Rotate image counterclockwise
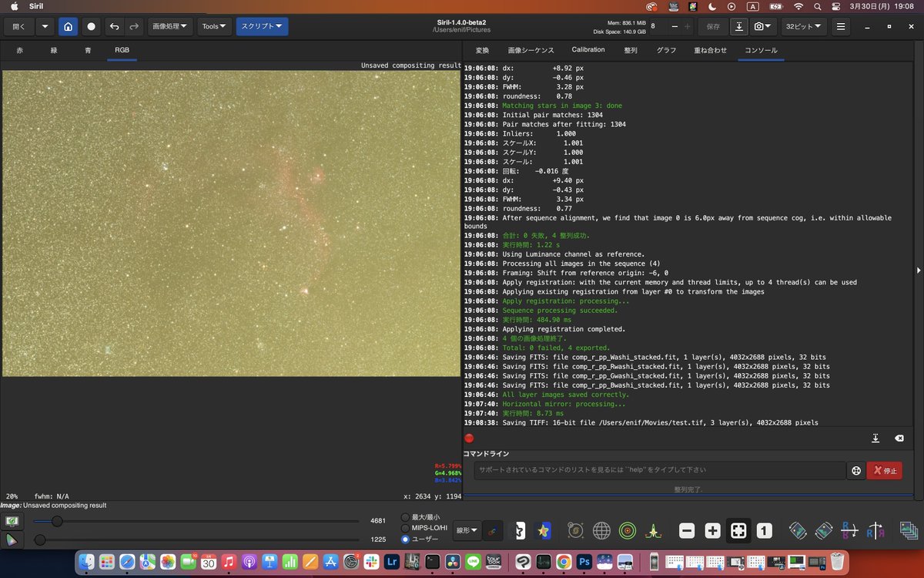 point(798,530)
